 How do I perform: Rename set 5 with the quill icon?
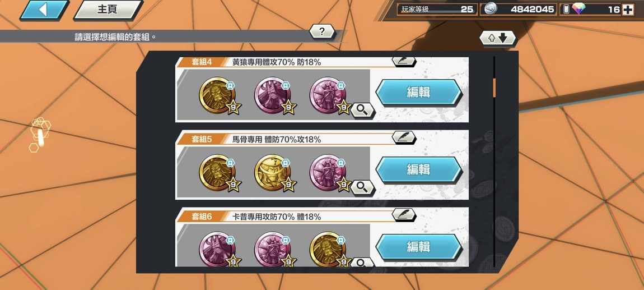coord(404,137)
